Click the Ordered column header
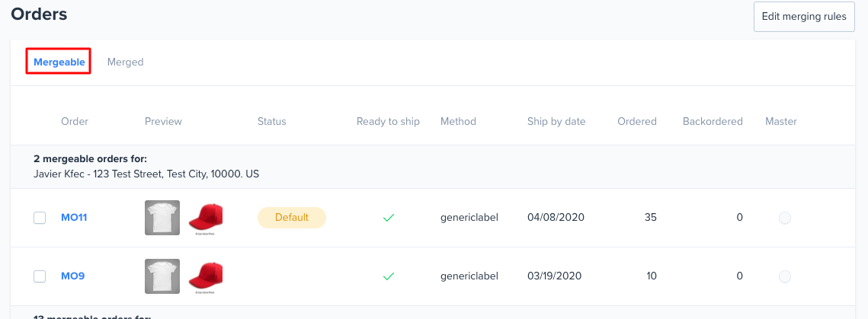 [x=637, y=121]
